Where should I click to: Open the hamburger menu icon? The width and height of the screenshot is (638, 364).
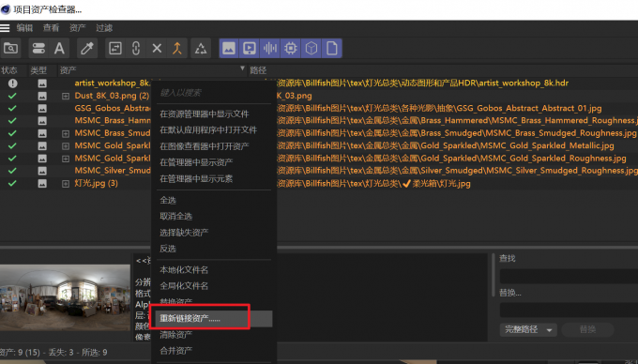point(5,28)
